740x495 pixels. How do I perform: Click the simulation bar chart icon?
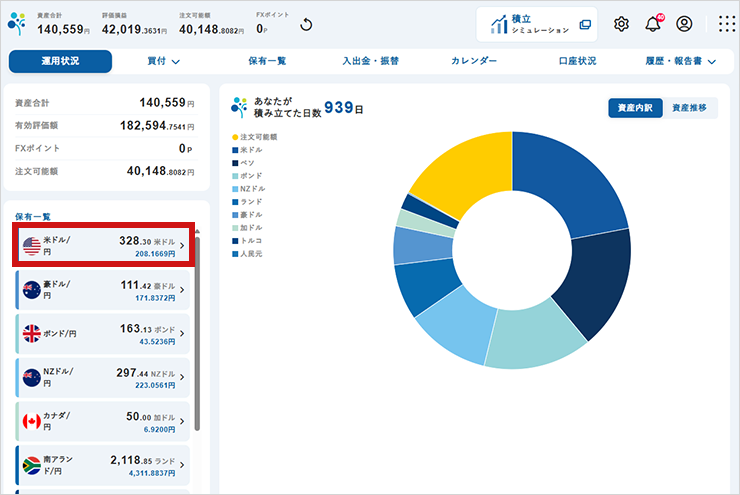point(499,25)
